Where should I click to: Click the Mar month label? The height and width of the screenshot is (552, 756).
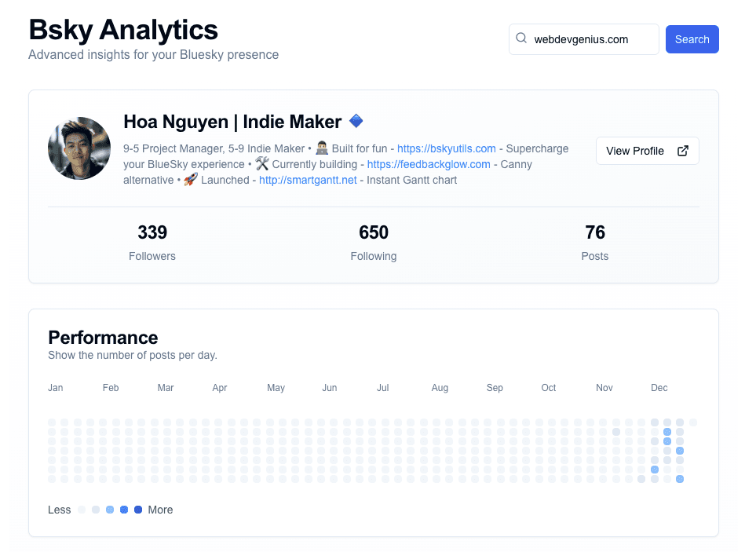coord(166,388)
